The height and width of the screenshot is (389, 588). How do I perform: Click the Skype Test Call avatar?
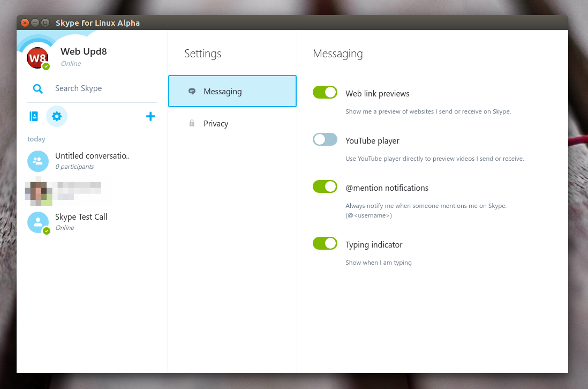coord(37,222)
